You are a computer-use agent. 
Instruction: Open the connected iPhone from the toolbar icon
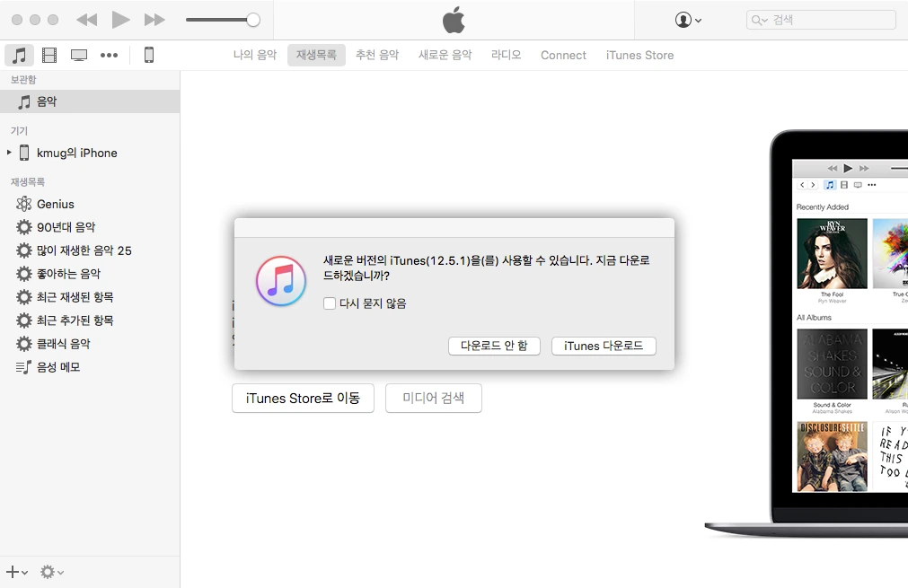149,55
